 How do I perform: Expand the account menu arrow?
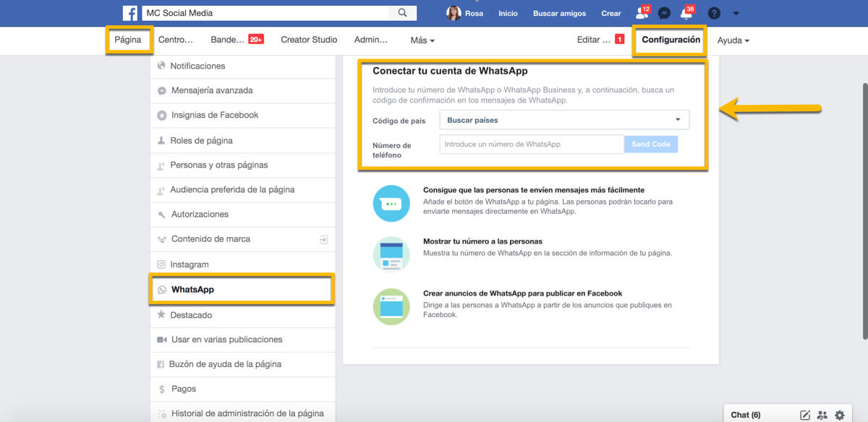(x=736, y=13)
